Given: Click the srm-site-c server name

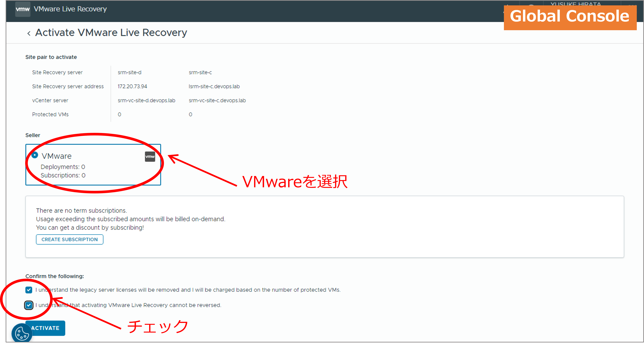Looking at the screenshot, I should coord(200,72).
